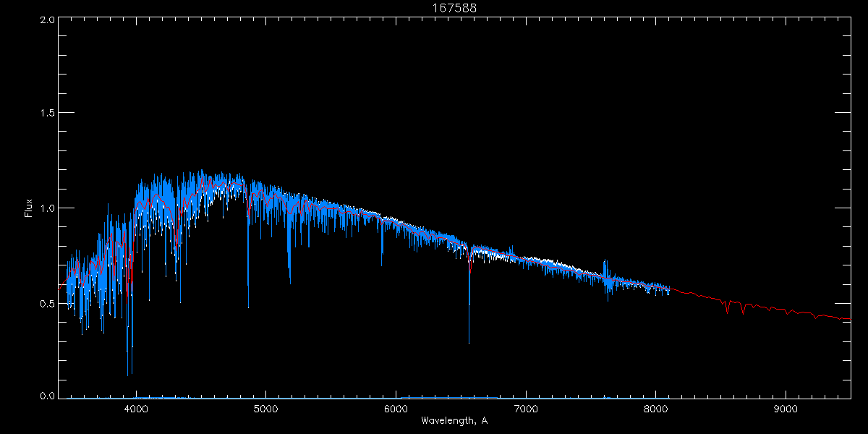Select the 8000 x-axis tick label
This screenshot has height=434, width=868.
pos(655,408)
